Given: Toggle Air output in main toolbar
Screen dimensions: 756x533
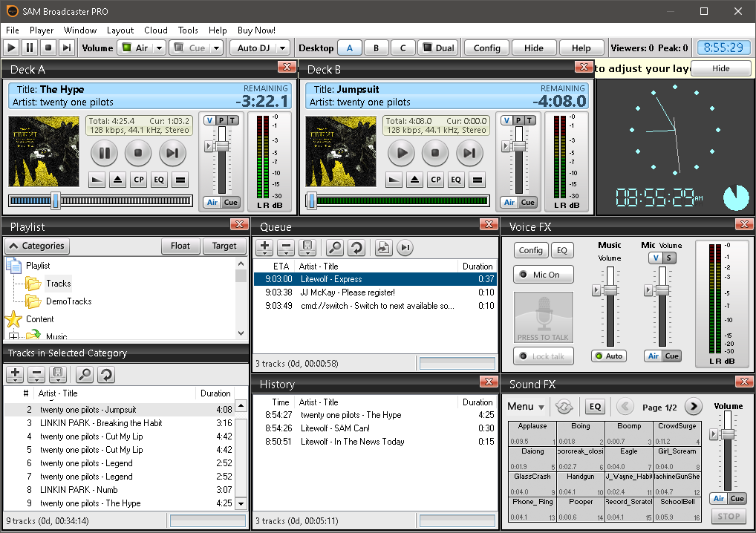Looking at the screenshot, I should [135, 48].
